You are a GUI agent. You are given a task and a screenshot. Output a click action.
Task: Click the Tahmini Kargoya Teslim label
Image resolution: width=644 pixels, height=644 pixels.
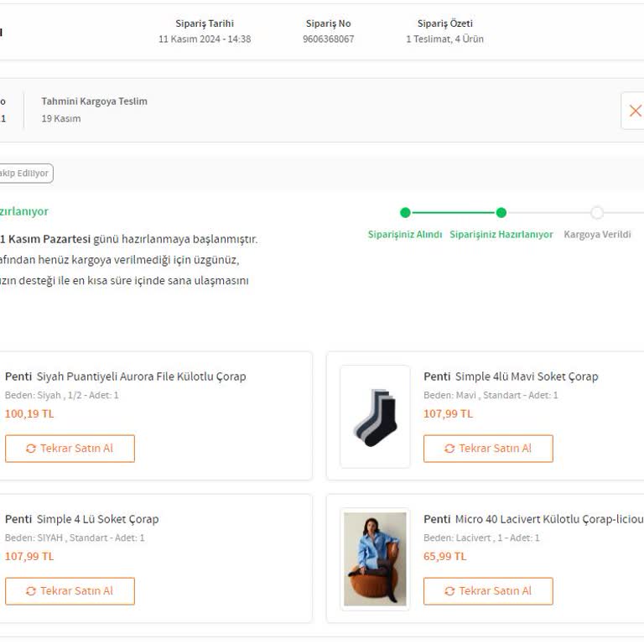(94, 101)
